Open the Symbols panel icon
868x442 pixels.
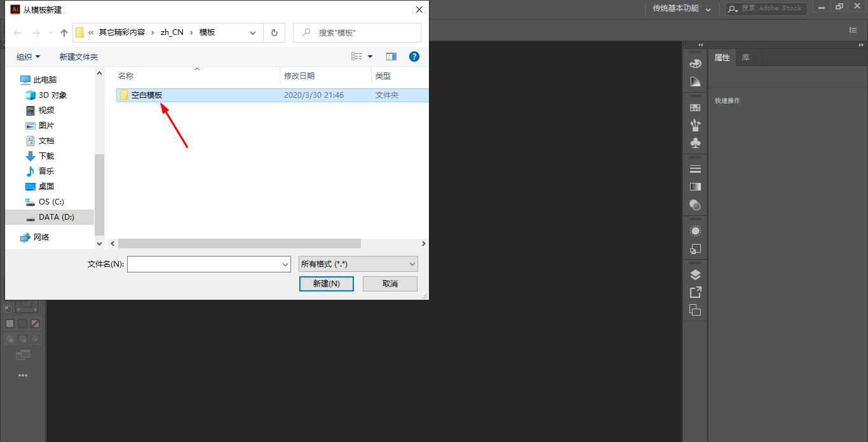[695, 143]
